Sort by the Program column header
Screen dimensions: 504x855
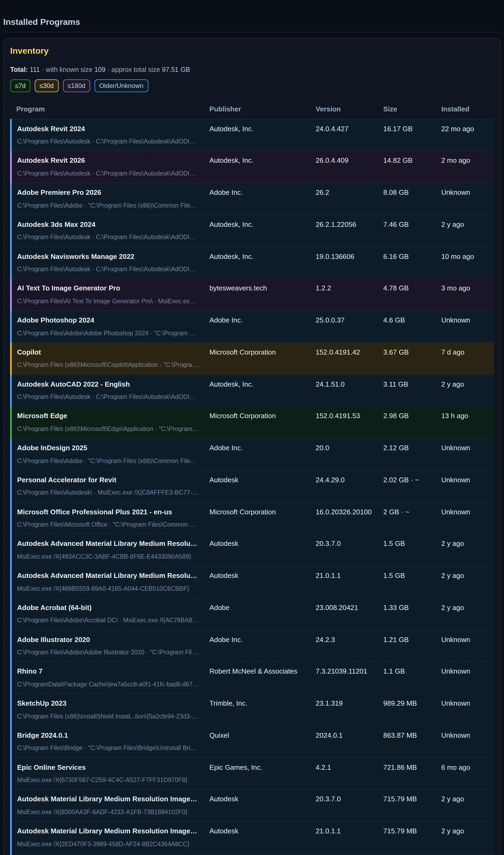pos(31,109)
